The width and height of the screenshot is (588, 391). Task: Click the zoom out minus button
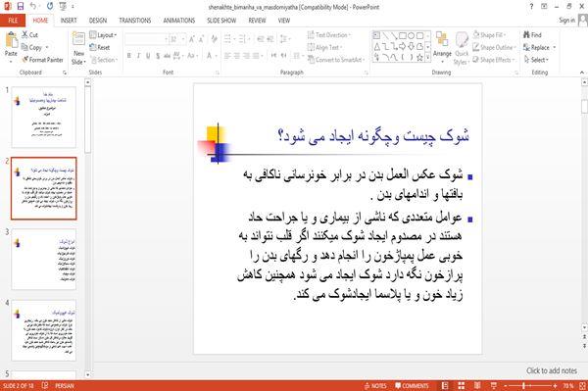coord(505,385)
